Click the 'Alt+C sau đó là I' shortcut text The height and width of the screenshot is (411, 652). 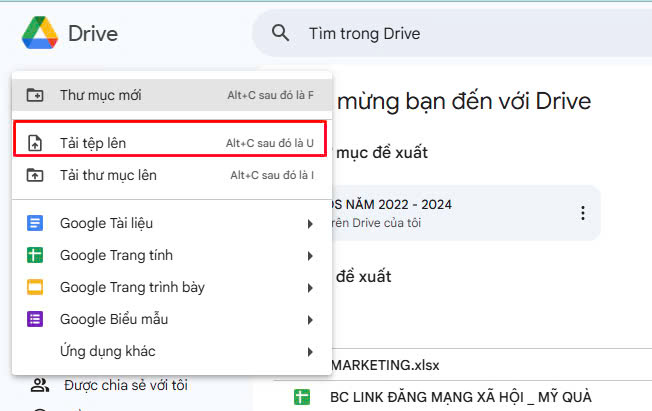(x=272, y=175)
